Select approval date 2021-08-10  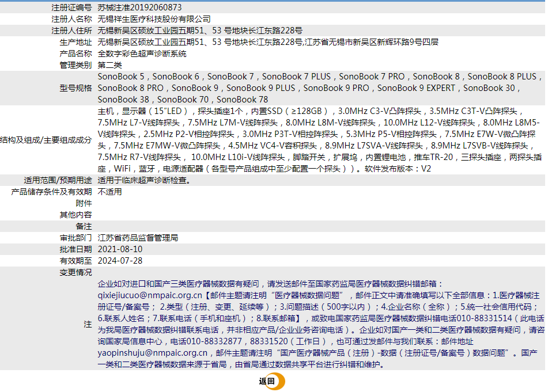click(x=120, y=249)
